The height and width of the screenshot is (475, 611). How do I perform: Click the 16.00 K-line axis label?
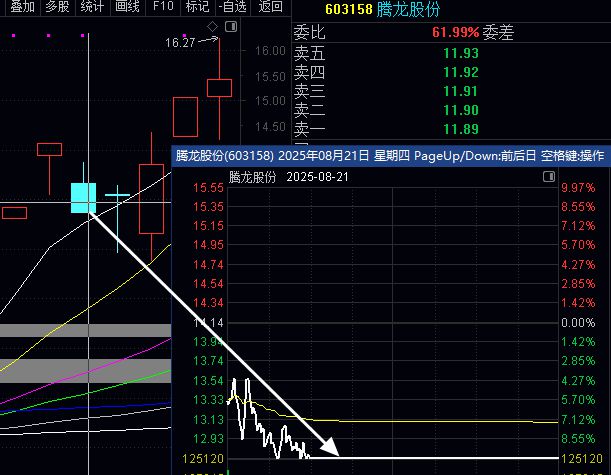pyautogui.click(x=270, y=51)
